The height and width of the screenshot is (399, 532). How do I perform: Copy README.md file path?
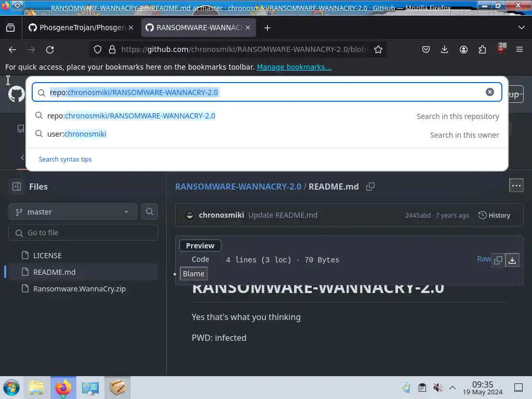370,187
